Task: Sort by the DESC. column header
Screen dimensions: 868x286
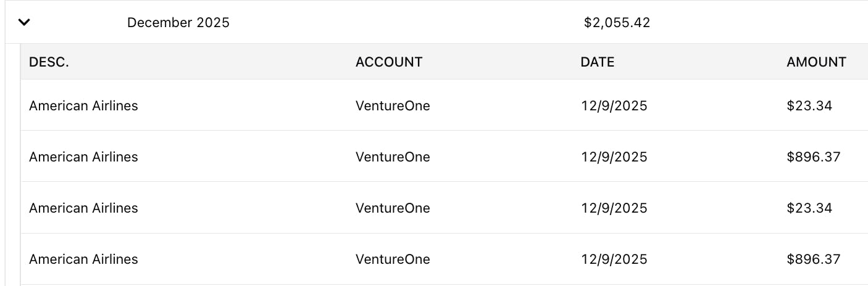Action: [x=49, y=62]
